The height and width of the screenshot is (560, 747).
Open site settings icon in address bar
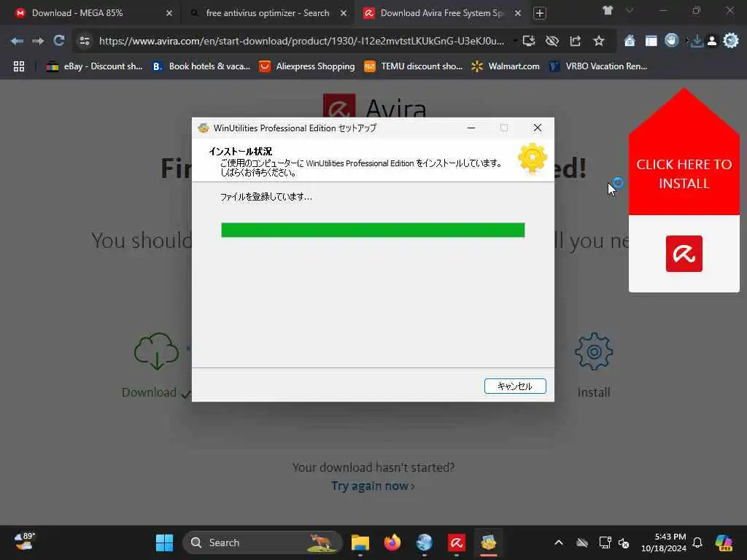85,42
